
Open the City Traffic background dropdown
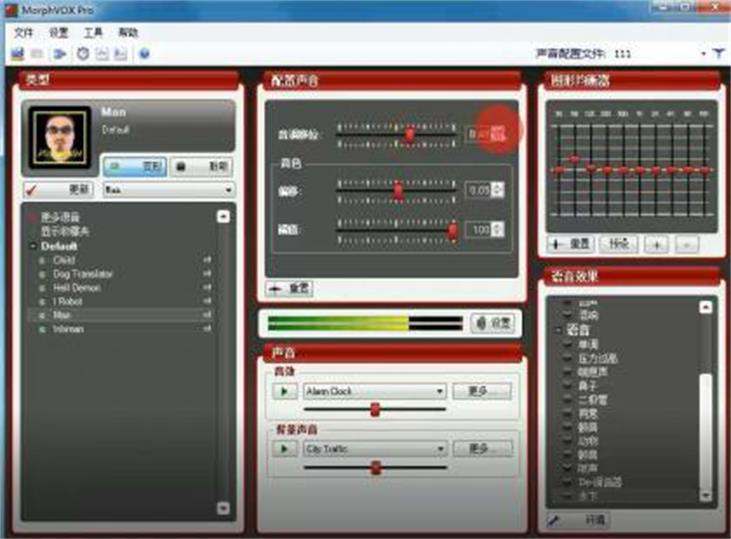pos(375,449)
